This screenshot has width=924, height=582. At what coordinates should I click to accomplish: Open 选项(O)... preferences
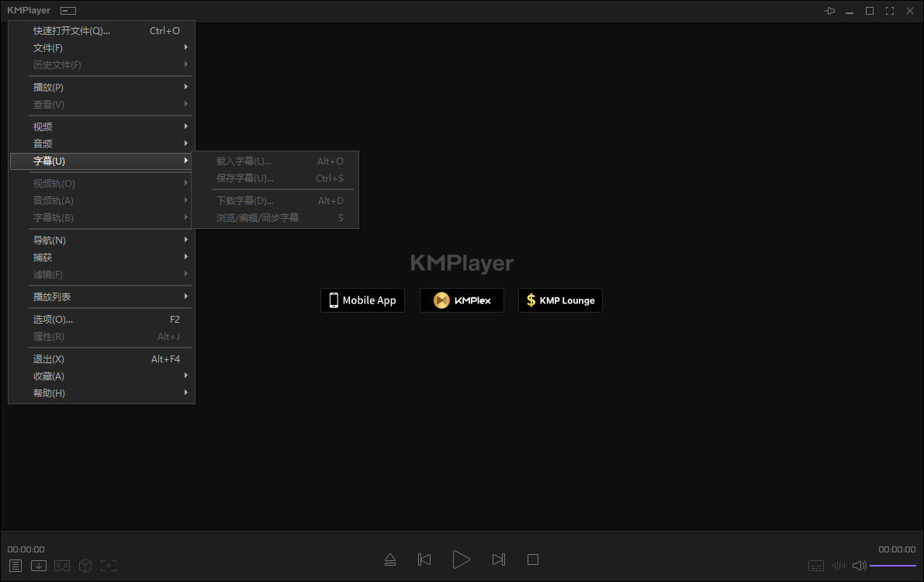pos(102,319)
